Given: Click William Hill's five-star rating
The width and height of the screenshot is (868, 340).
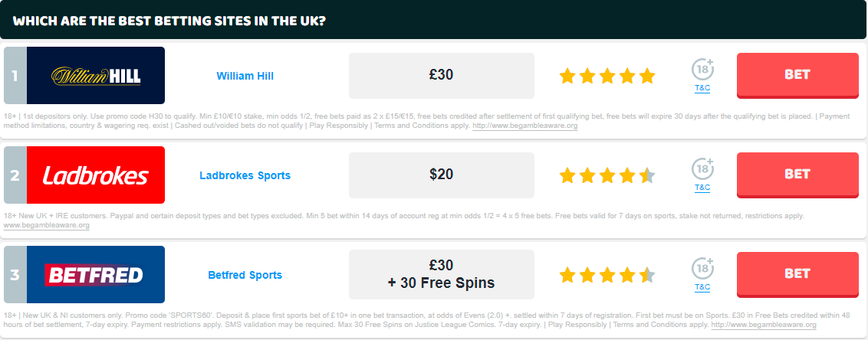Looking at the screenshot, I should 607,76.
